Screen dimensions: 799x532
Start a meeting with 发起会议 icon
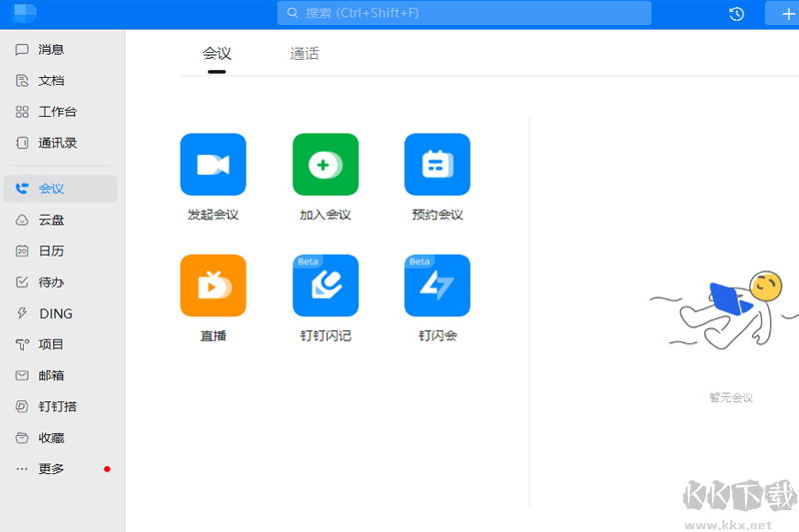[213, 165]
